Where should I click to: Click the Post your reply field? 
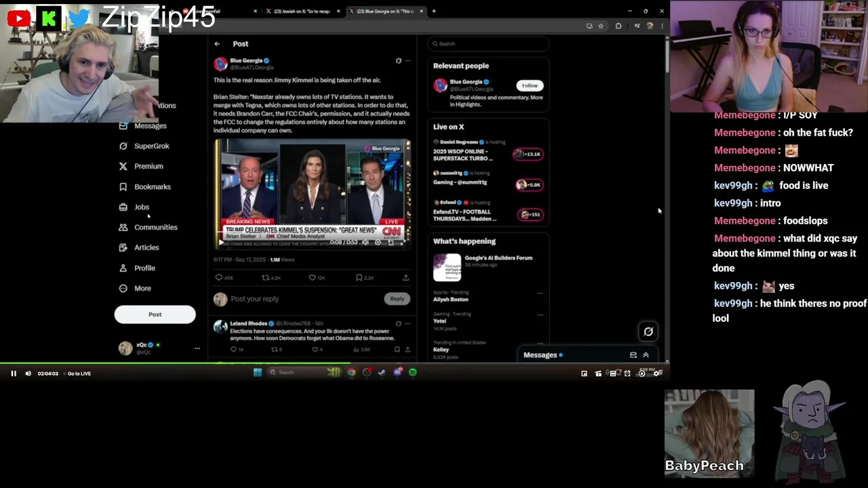click(305, 299)
